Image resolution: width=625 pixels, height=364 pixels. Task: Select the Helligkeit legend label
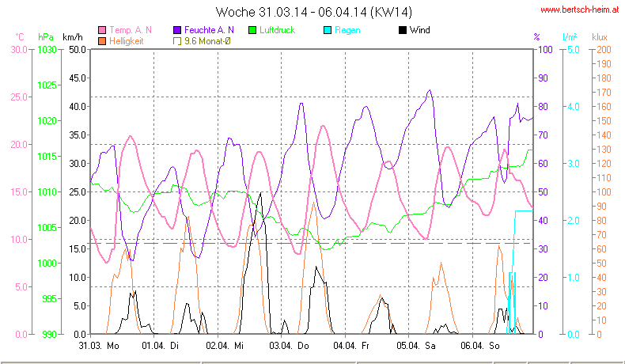[x=126, y=41]
